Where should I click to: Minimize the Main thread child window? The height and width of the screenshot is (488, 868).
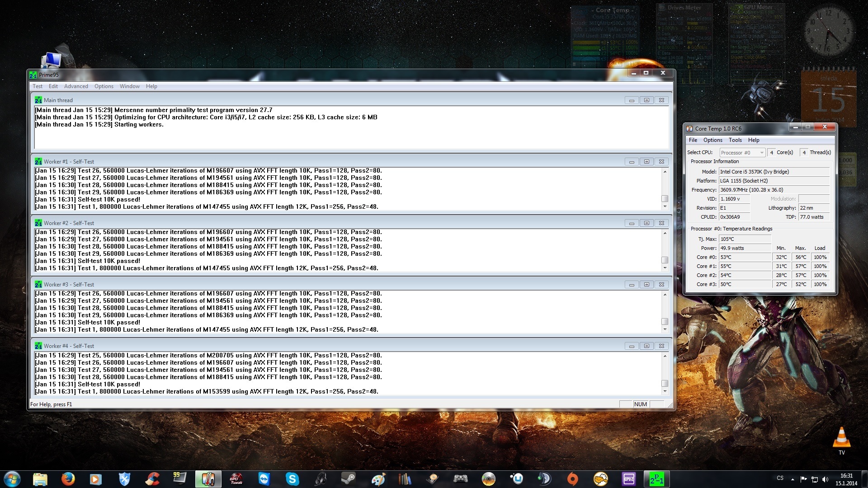pyautogui.click(x=632, y=100)
